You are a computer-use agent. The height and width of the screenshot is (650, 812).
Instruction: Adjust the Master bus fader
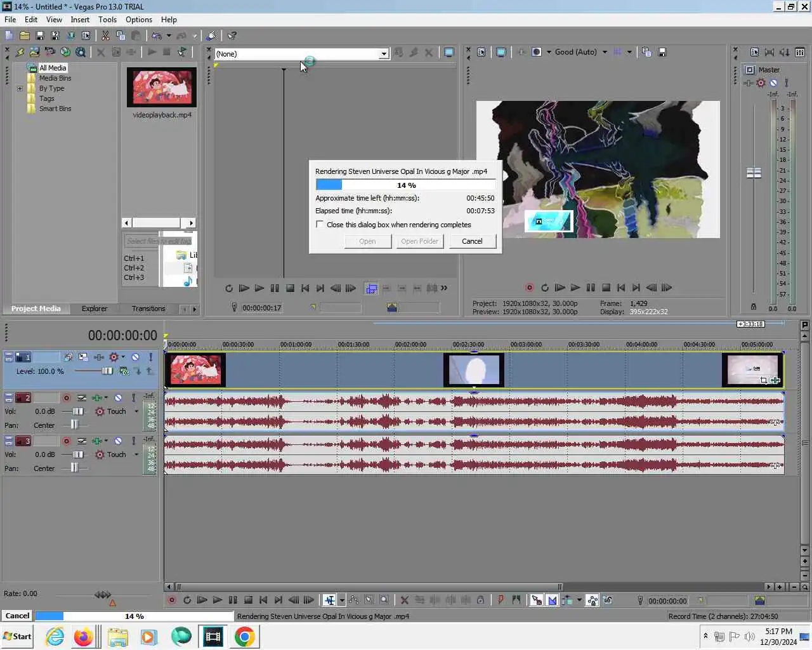754,173
